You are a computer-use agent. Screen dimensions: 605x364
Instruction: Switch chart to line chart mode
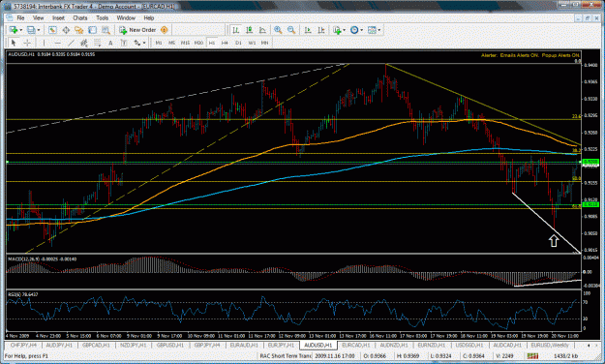click(x=262, y=30)
